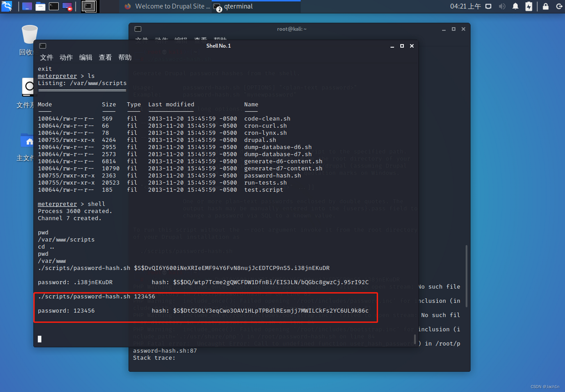
Task: Click the 'Channel 7 created.' line
Action: [70, 218]
